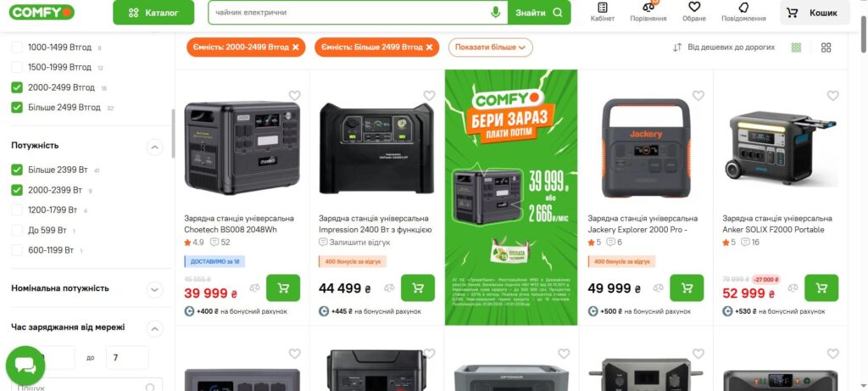868x391 pixels.
Task: Click the Знайти search button
Action: [538, 12]
